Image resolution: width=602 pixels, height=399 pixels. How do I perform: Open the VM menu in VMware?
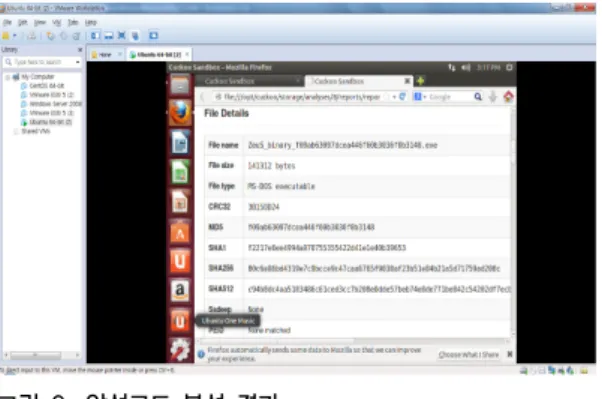click(57, 22)
